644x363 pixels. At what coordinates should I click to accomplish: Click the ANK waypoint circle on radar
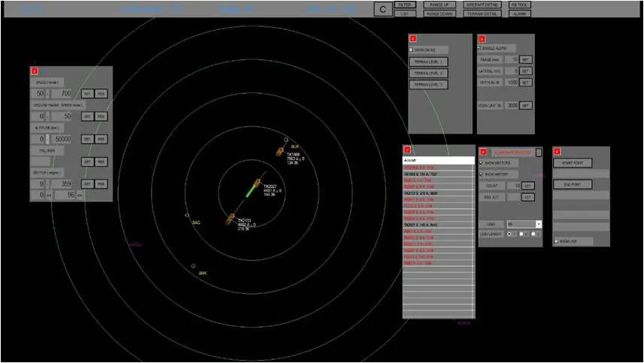coord(193,266)
